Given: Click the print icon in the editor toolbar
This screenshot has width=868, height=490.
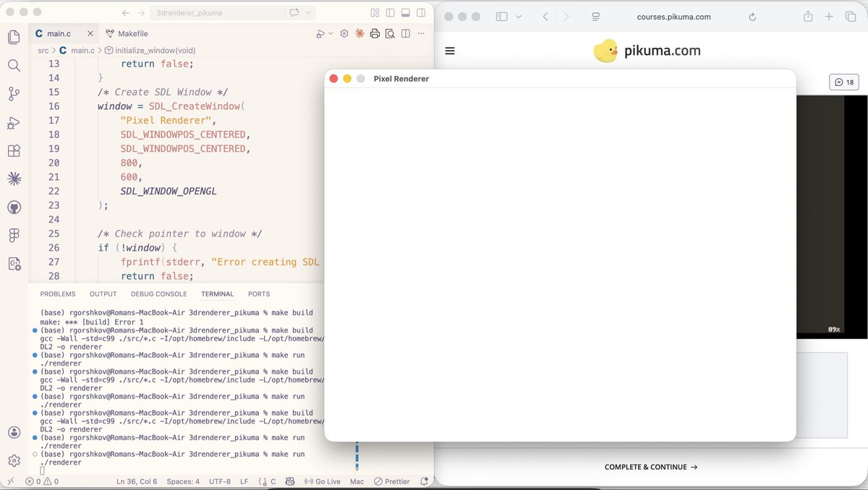Looking at the screenshot, I should [x=375, y=33].
